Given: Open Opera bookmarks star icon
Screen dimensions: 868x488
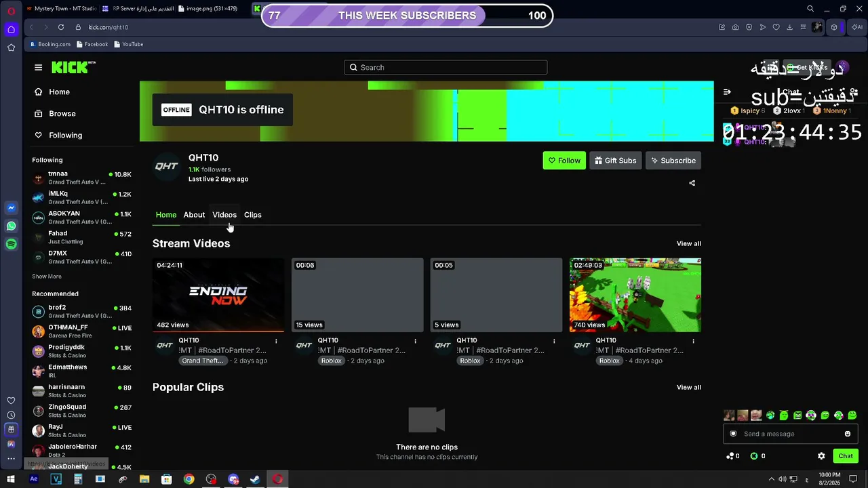Looking at the screenshot, I should 11,47.
